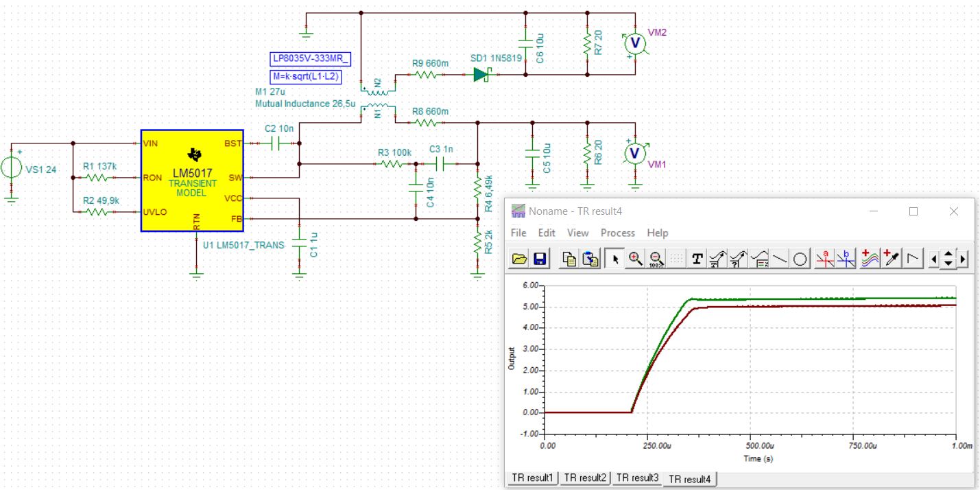Open the File menu

[x=518, y=233]
